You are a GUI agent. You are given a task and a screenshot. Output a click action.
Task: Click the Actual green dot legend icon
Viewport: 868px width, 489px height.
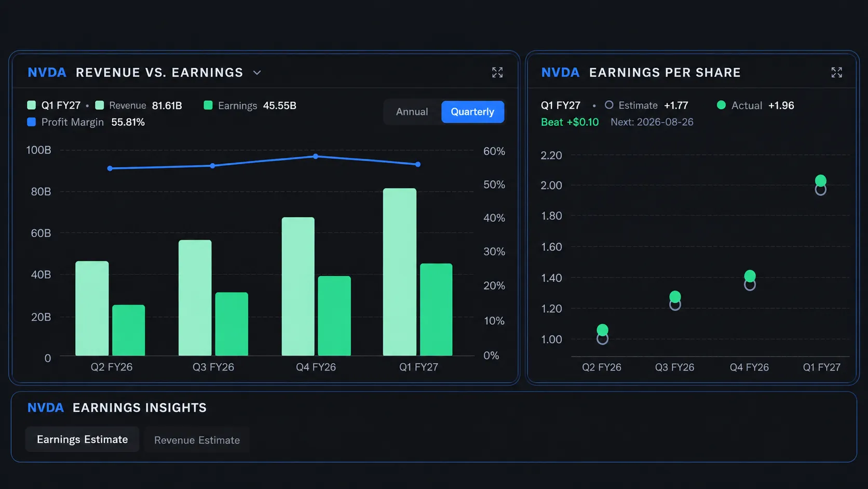[x=721, y=105]
